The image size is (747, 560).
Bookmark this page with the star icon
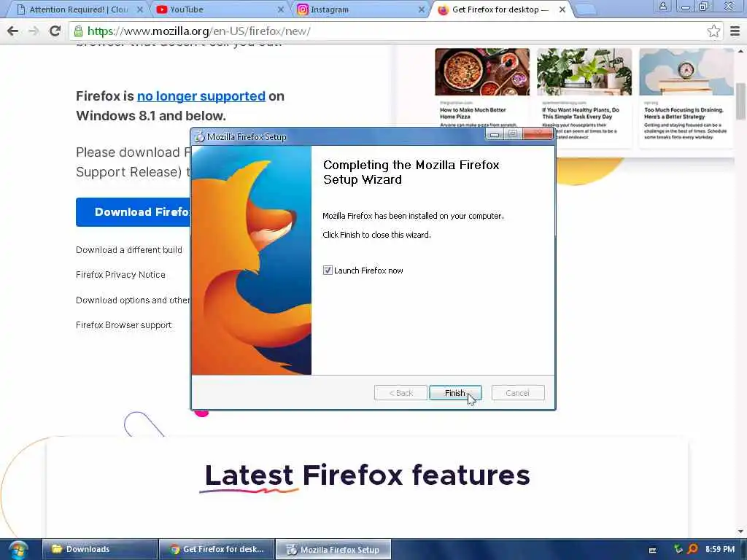[713, 31]
